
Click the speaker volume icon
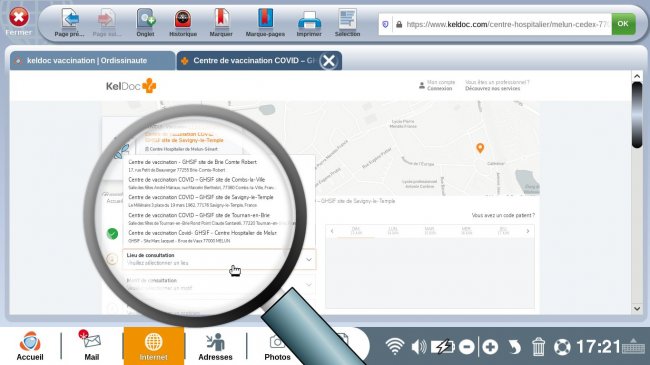click(419, 347)
